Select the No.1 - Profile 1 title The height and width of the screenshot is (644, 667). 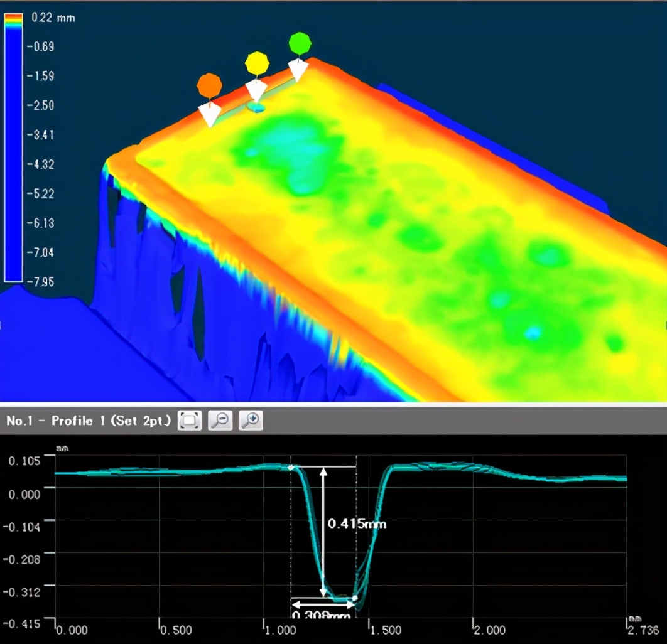click(88, 421)
